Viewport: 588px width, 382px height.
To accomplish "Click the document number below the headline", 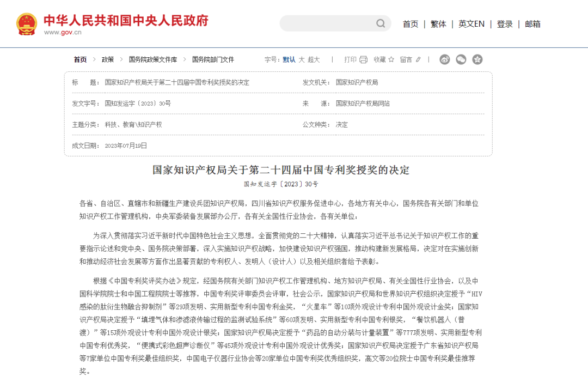I will (x=281, y=184).
